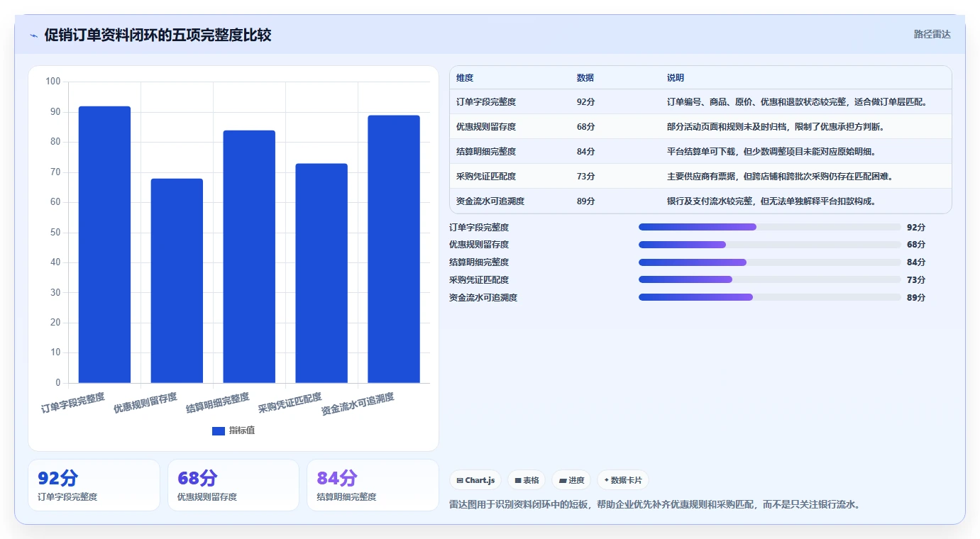Click the 结算明细完整度 bar in chart
Viewport: 980px width, 539px height.
249,257
